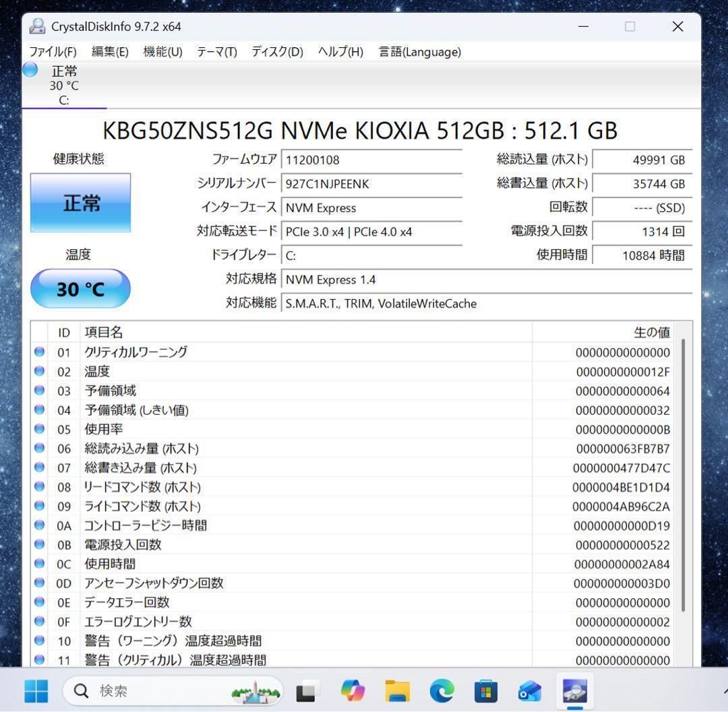Open the テーマ(T) menu
Image resolution: width=728 pixels, height=712 pixels.
tap(215, 52)
